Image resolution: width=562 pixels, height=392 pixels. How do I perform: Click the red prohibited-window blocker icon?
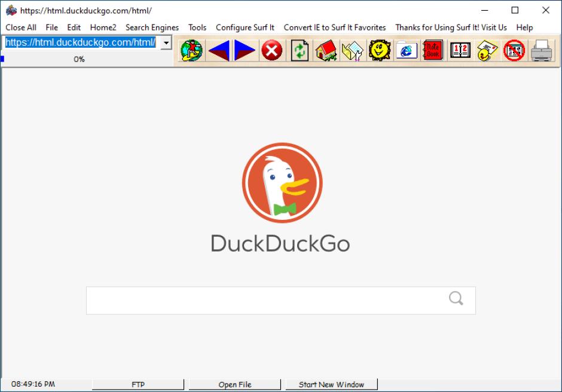click(514, 51)
